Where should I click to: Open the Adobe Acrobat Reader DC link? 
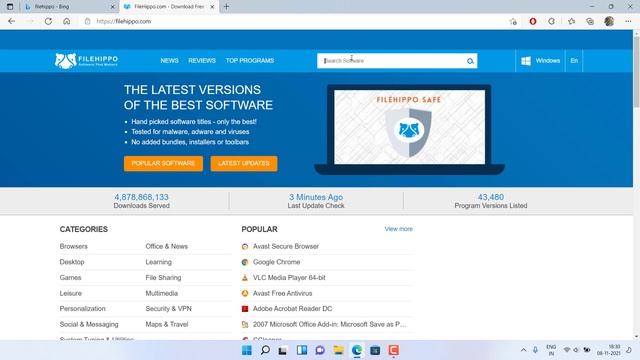(x=292, y=309)
